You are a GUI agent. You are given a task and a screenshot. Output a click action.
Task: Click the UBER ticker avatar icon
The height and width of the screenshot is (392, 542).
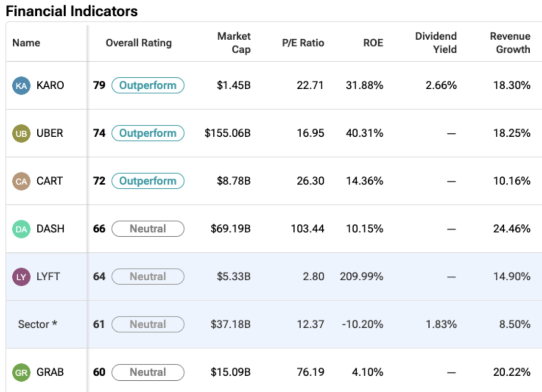pyautogui.click(x=22, y=133)
